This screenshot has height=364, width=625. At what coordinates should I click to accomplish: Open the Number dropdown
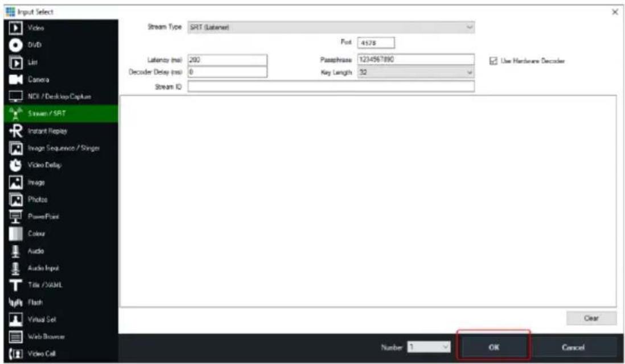pyautogui.click(x=429, y=348)
